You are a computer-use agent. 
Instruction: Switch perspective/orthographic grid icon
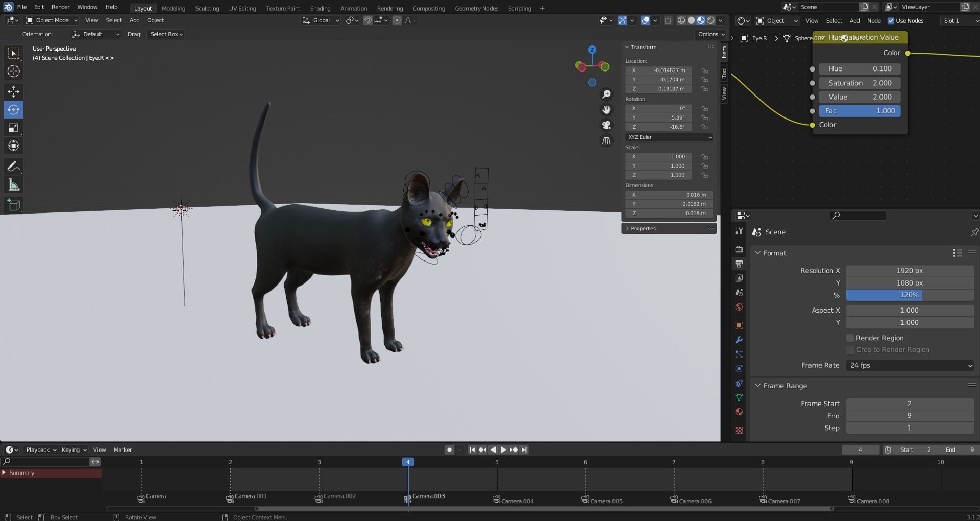point(606,141)
